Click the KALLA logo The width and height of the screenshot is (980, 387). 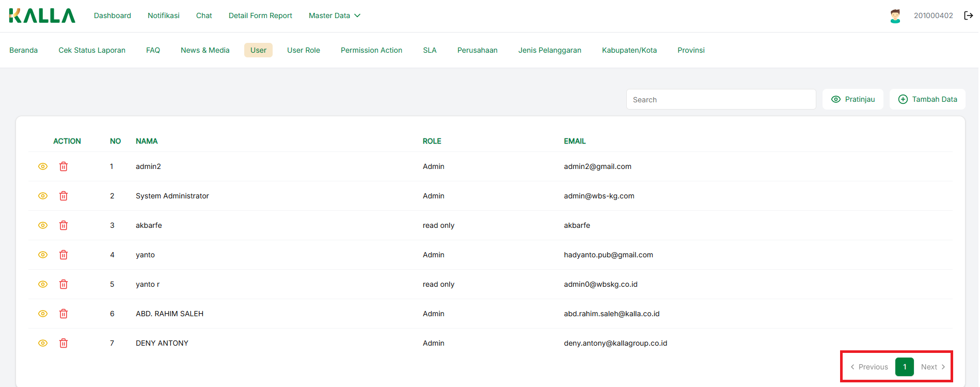coord(42,16)
